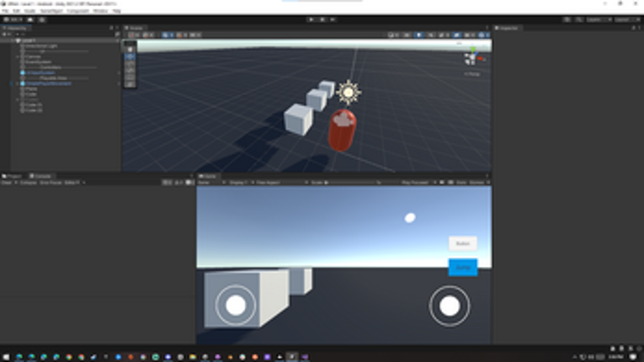
Task: Click the Error Pause button in Console
Action: pos(51,183)
